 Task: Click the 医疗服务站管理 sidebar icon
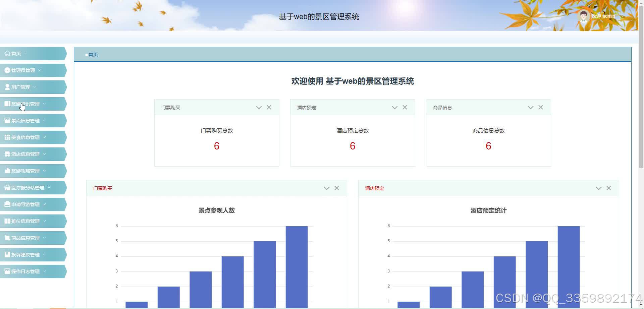(x=7, y=187)
